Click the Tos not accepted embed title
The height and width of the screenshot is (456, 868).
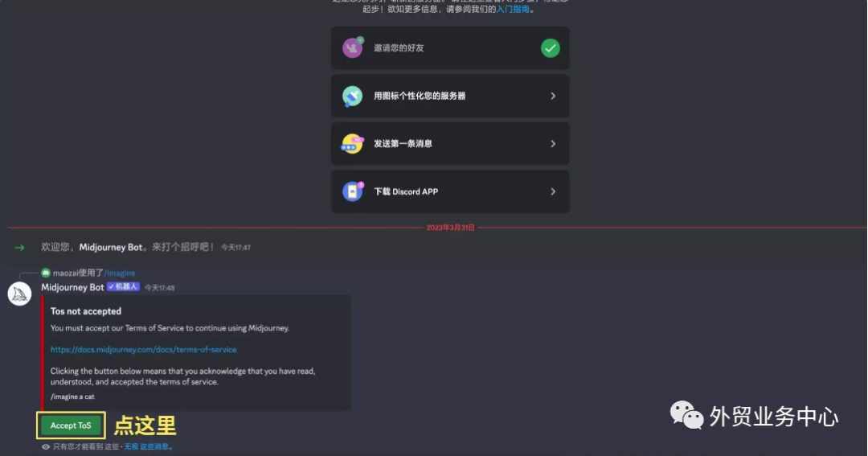pyautogui.click(x=86, y=311)
